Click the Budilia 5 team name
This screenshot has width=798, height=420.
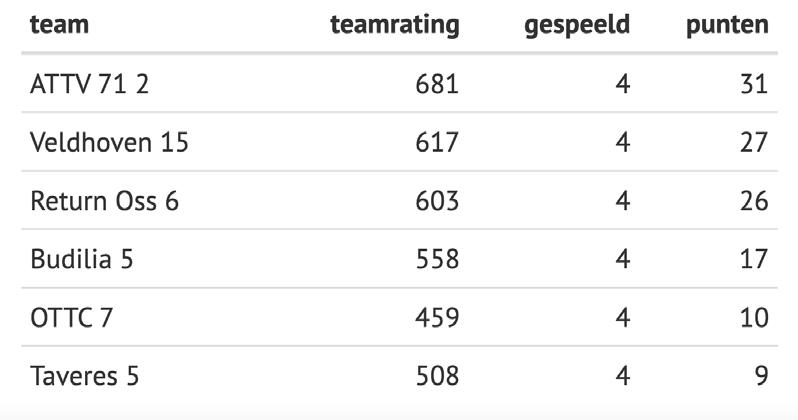pyautogui.click(x=81, y=259)
